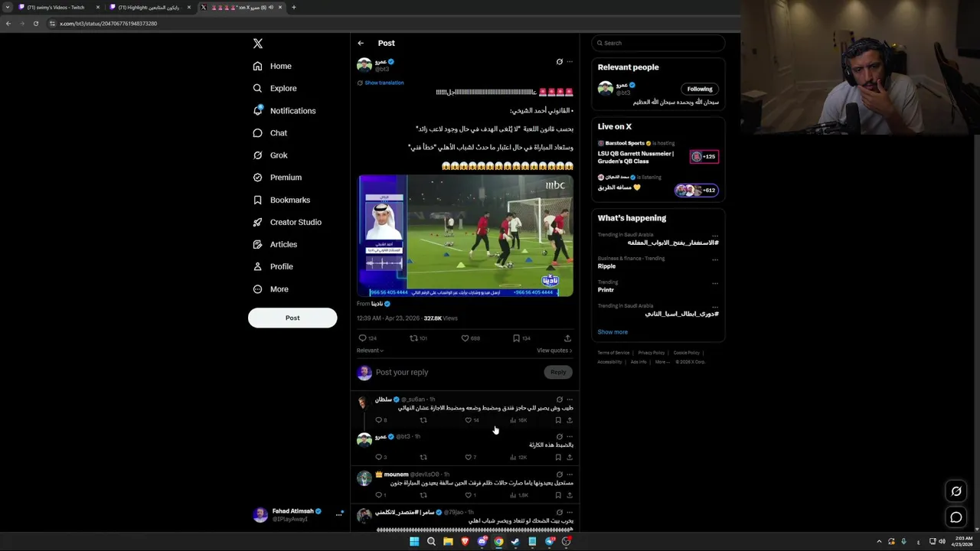Open Windows taskbar search
This screenshot has height=551, width=980.
[x=431, y=542]
